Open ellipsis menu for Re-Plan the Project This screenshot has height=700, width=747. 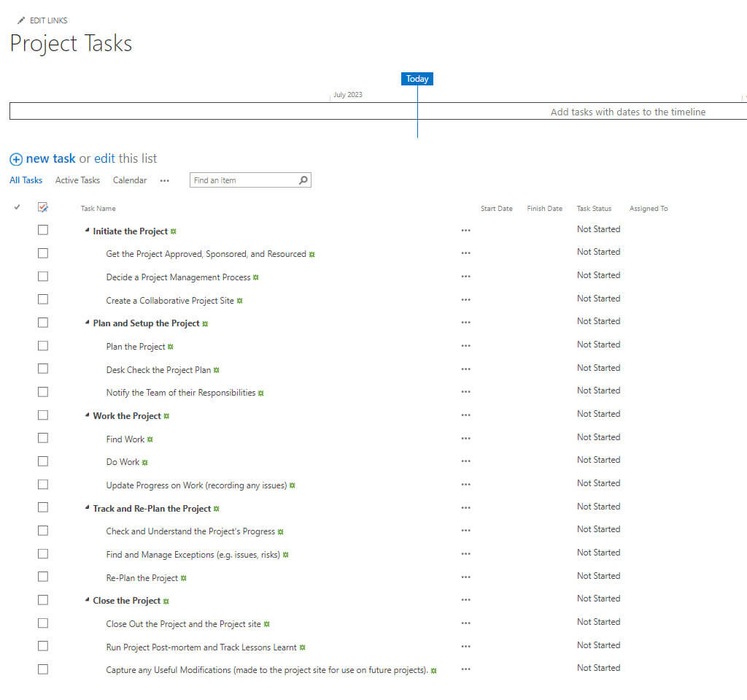[465, 577]
